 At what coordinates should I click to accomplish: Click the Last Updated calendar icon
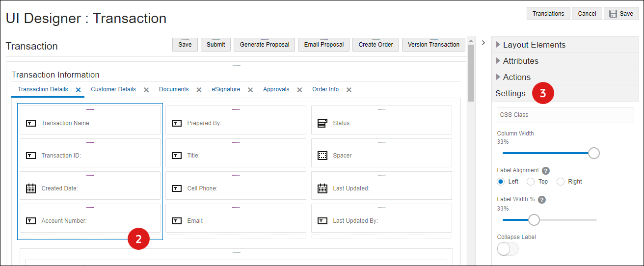coord(322,188)
